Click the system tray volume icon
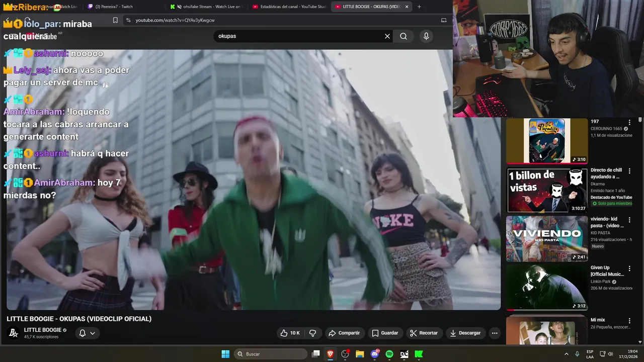Image resolution: width=644 pixels, height=362 pixels. (611, 354)
